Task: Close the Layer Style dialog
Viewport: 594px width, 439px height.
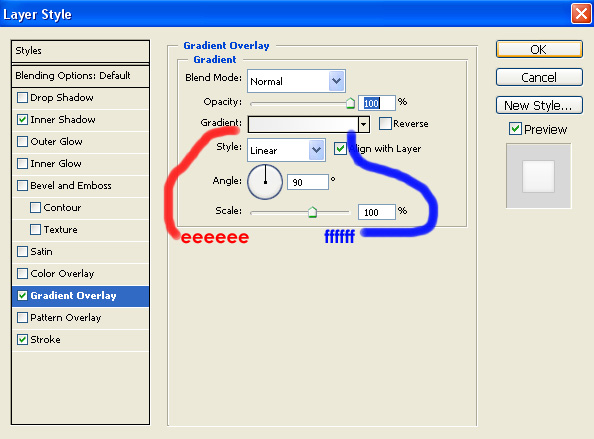Action: pyautogui.click(x=581, y=14)
